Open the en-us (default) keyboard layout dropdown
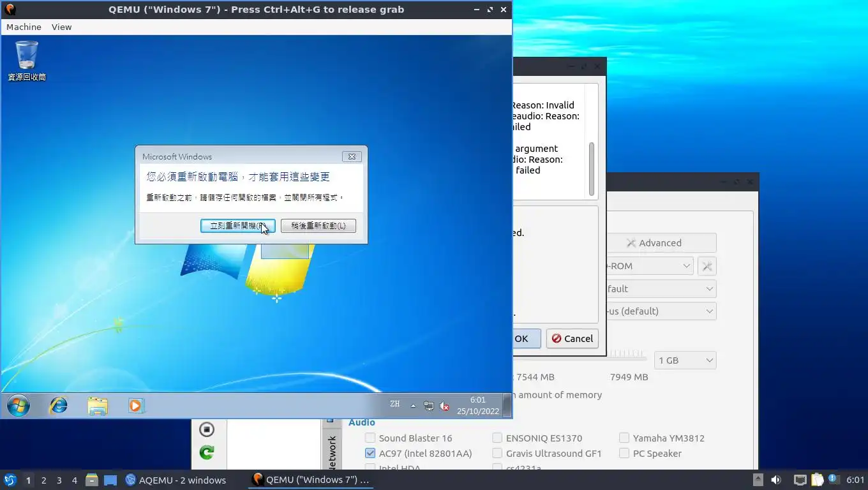This screenshot has width=868, height=490. [x=661, y=311]
